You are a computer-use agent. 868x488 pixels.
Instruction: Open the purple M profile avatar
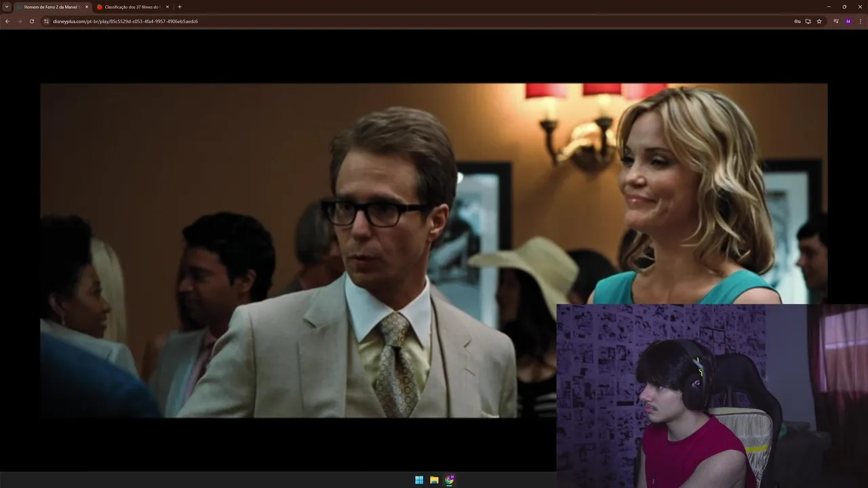(848, 21)
